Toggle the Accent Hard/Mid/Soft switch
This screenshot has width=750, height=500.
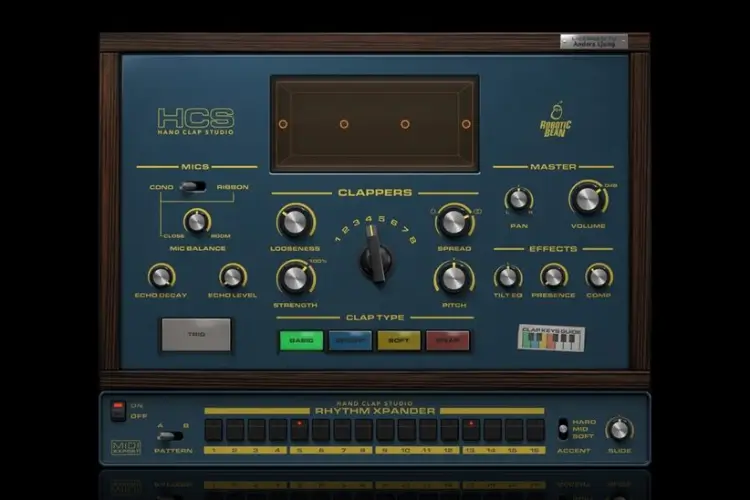click(563, 429)
